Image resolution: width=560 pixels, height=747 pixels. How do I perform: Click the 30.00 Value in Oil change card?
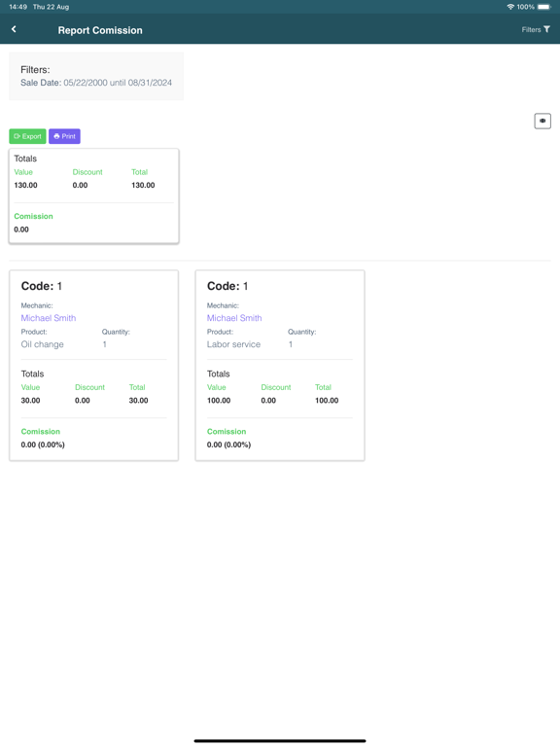(30, 401)
